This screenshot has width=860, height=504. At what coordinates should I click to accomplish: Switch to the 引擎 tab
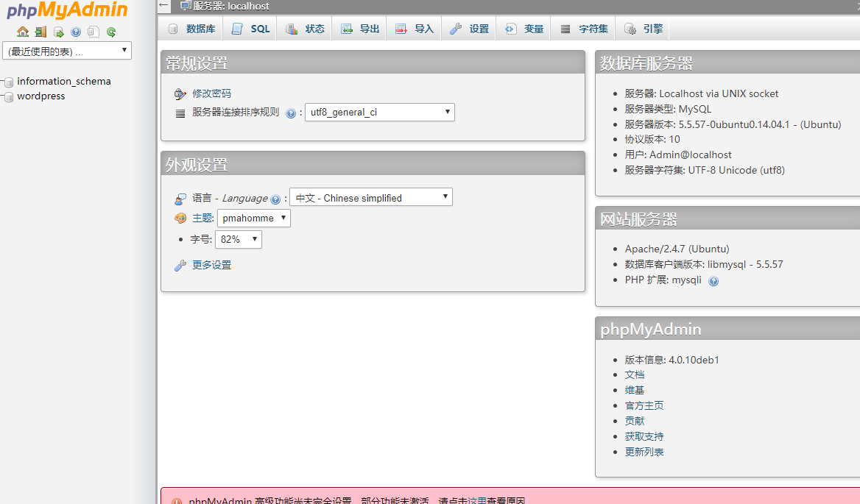[x=643, y=29]
